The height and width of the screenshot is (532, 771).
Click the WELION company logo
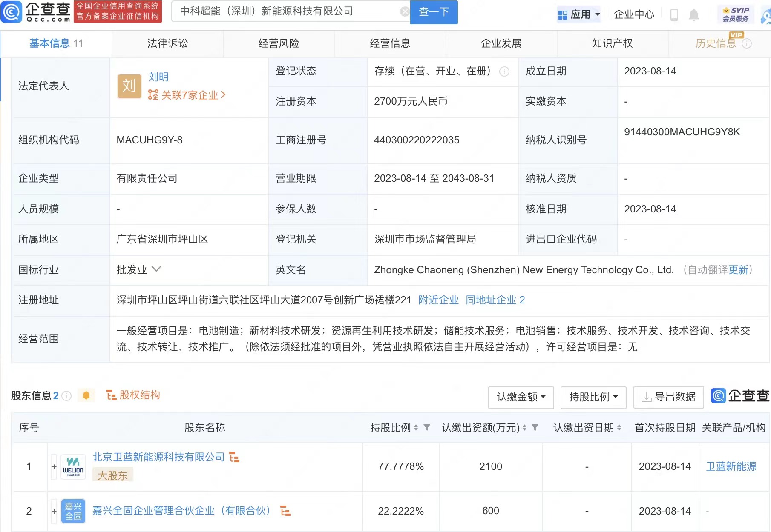[x=73, y=467]
